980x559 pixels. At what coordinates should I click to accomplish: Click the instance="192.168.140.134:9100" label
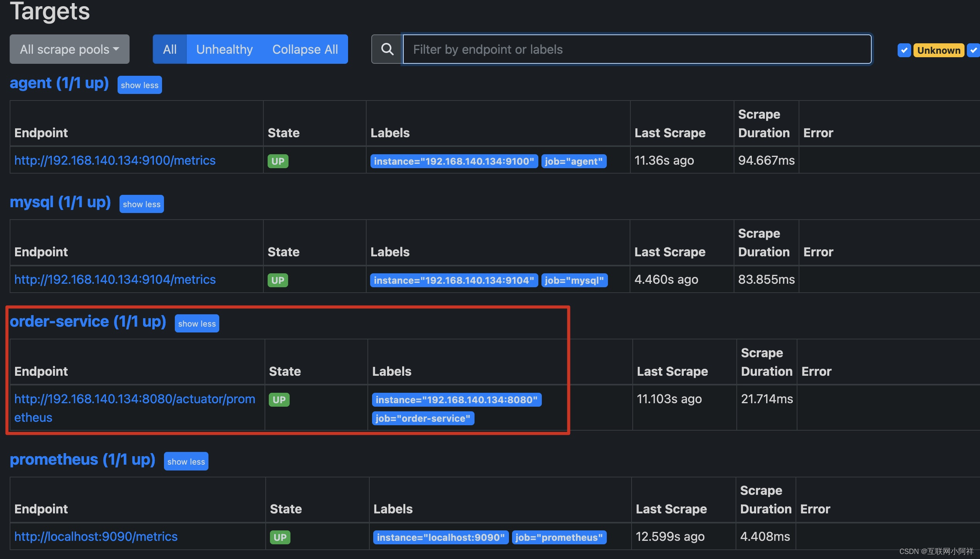[454, 161]
